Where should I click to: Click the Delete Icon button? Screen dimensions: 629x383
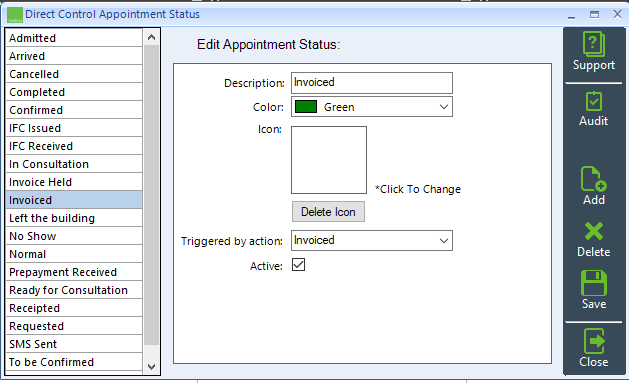click(328, 212)
